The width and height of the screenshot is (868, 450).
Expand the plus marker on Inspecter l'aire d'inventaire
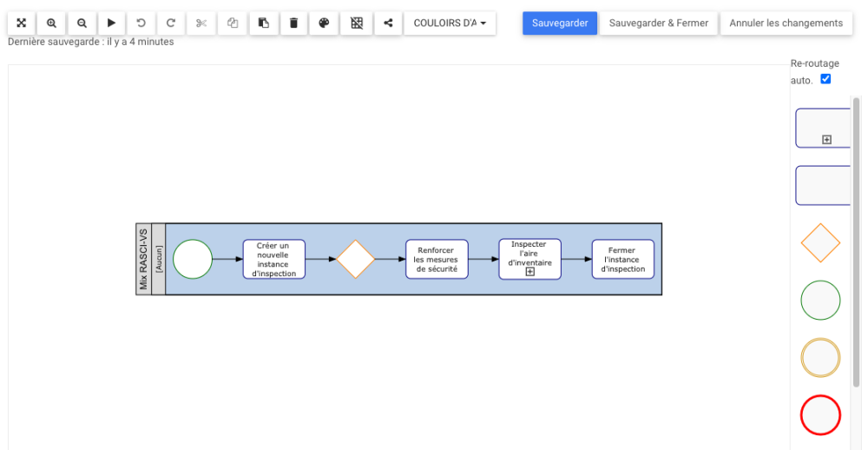click(x=529, y=272)
